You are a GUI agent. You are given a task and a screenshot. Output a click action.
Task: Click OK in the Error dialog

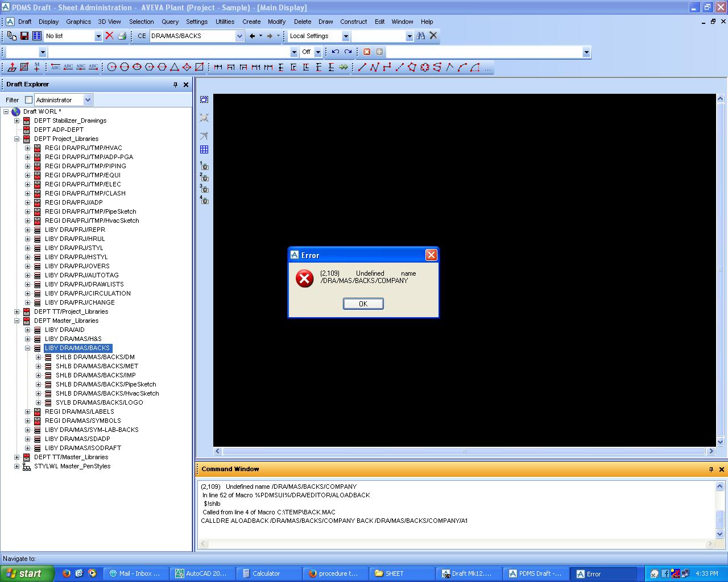click(x=363, y=304)
